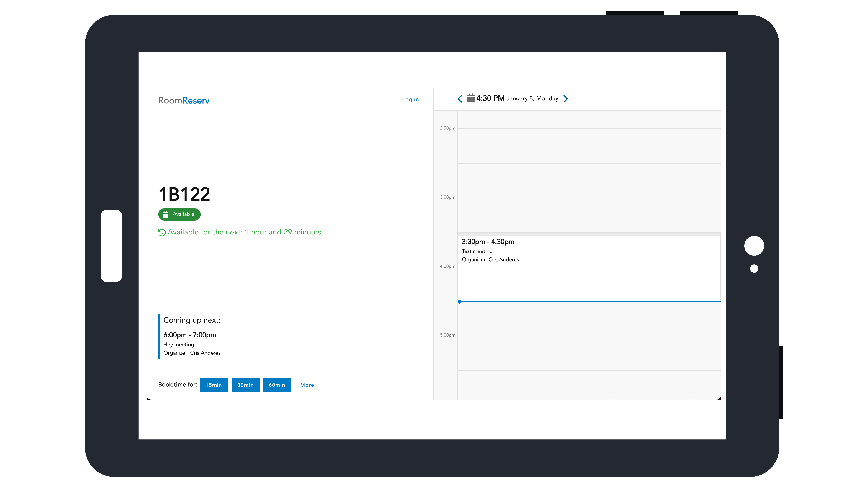Book the room for 30min
This screenshot has width=868, height=488.
pyautogui.click(x=245, y=385)
